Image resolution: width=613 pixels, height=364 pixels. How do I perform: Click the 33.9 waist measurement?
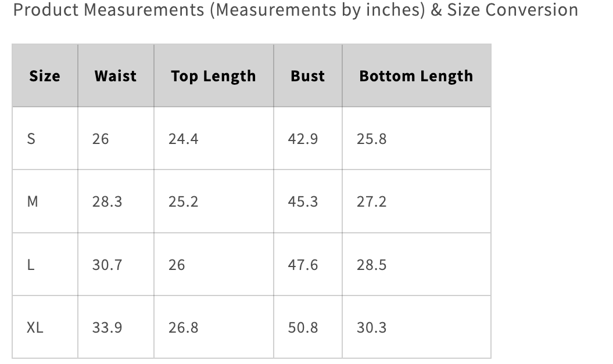(107, 327)
